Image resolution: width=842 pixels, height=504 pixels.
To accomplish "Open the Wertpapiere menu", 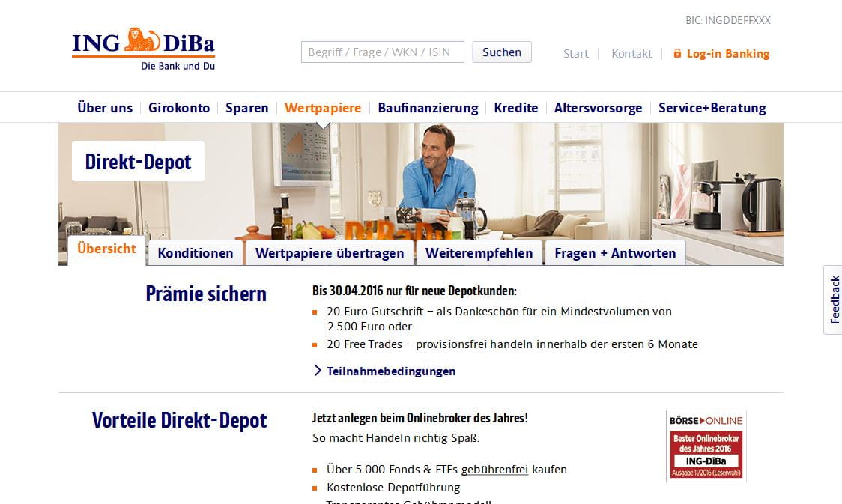I will (323, 108).
